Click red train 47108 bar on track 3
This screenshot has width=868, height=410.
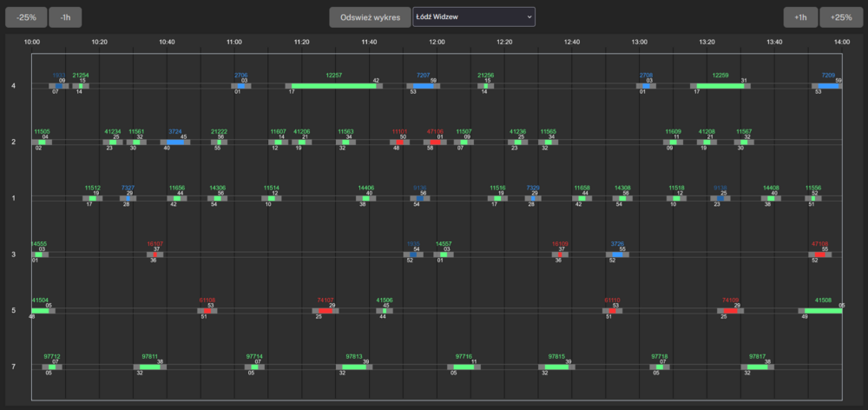[820, 255]
